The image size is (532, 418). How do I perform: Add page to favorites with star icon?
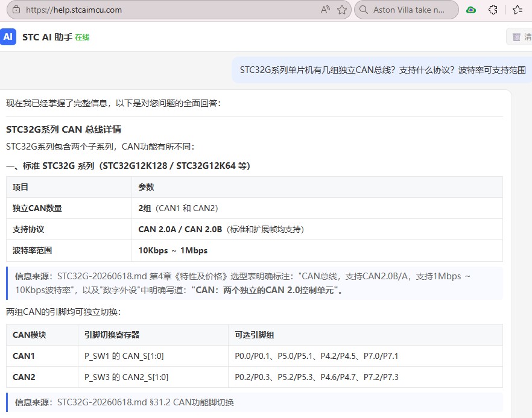(x=342, y=10)
